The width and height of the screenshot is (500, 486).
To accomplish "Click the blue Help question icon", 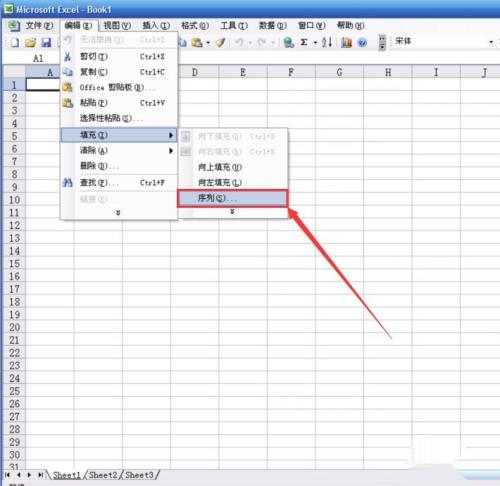I will tap(362, 43).
